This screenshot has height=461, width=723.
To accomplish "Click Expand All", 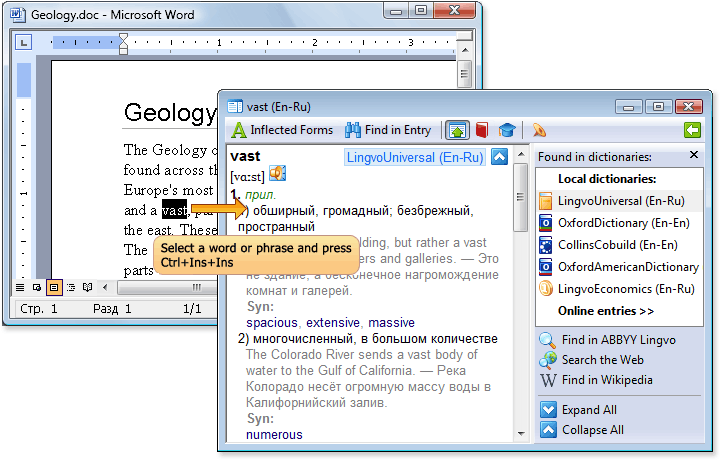I will (x=578, y=410).
